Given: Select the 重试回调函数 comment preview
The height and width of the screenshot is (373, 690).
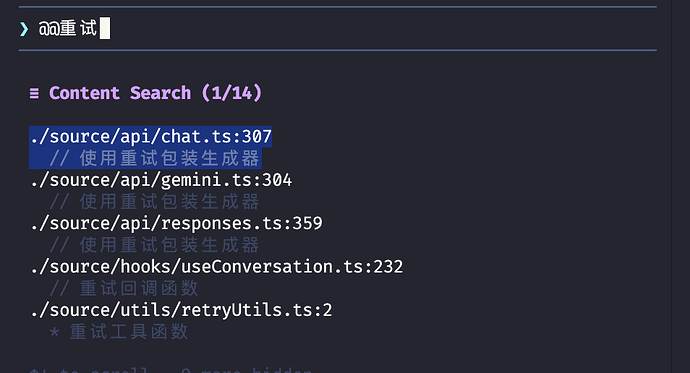Looking at the screenshot, I should 124,289.
